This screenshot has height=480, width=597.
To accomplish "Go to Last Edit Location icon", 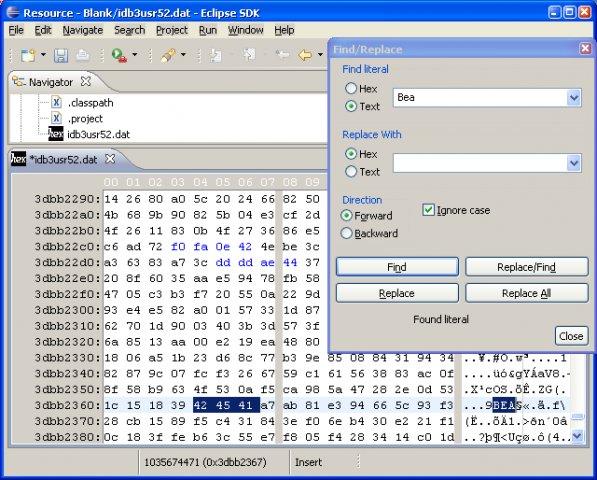I will pyautogui.click(x=282, y=56).
